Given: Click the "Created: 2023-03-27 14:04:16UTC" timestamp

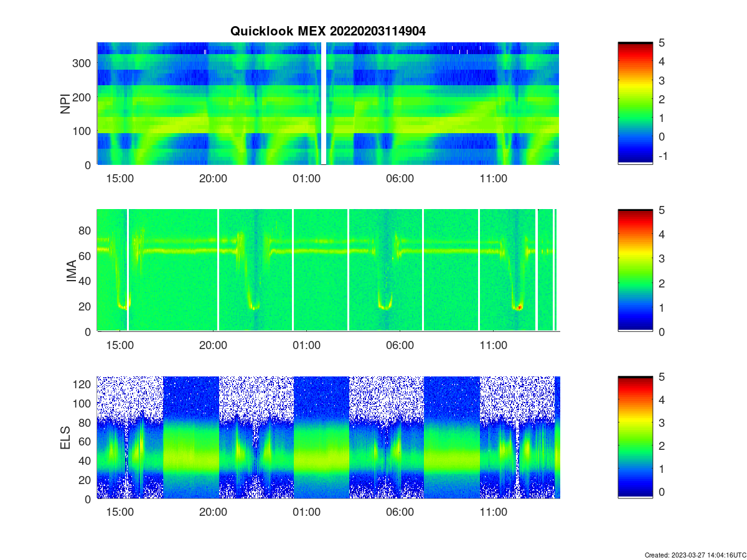Looking at the screenshot, I should click(694, 554).
